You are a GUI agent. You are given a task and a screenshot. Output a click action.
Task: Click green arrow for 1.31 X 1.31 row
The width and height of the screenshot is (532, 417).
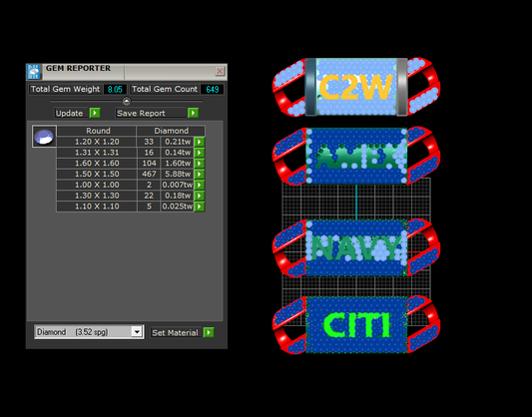[x=200, y=153]
